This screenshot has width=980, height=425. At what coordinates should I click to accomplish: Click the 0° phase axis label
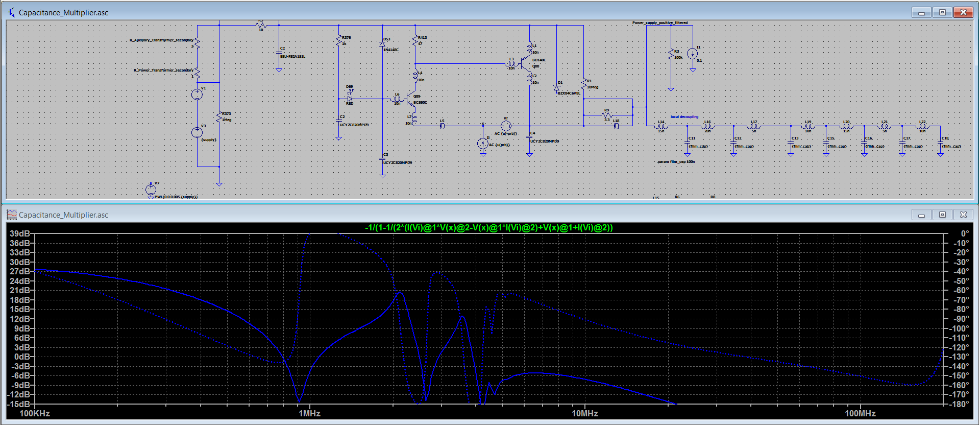click(x=964, y=233)
